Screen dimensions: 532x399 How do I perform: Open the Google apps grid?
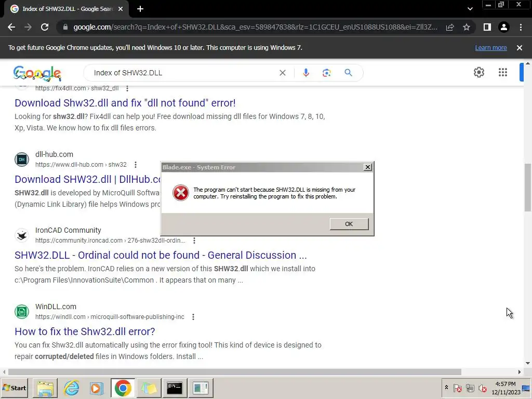coord(503,72)
